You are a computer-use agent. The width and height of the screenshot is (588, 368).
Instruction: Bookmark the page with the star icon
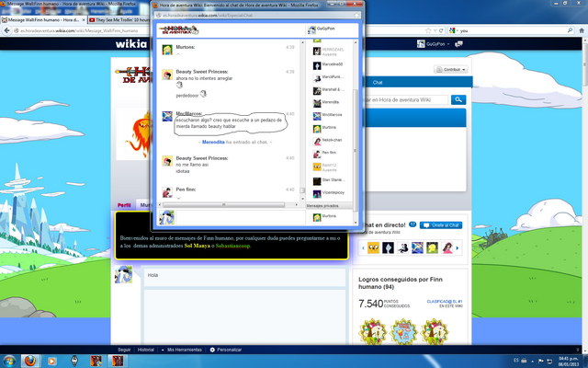click(x=428, y=30)
